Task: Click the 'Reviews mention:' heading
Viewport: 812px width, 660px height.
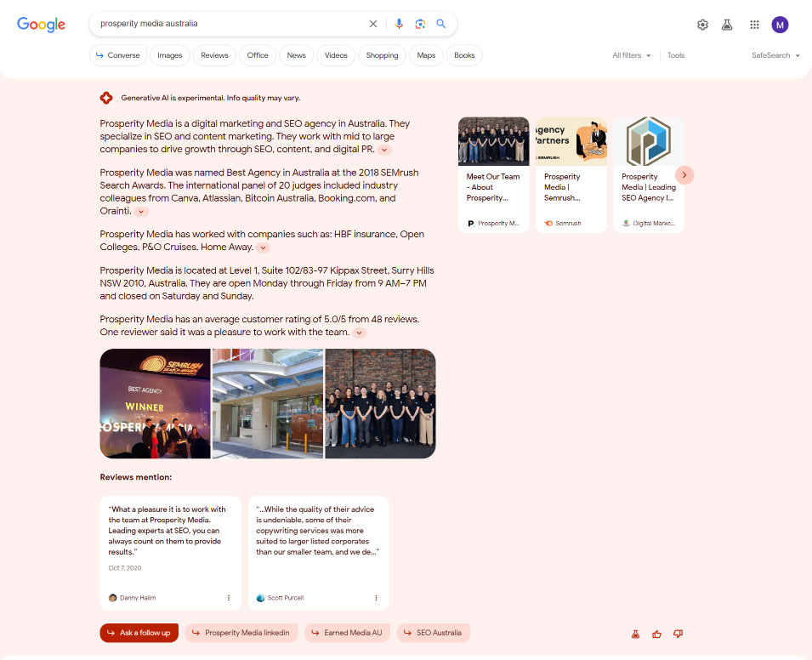Action: 136,477
